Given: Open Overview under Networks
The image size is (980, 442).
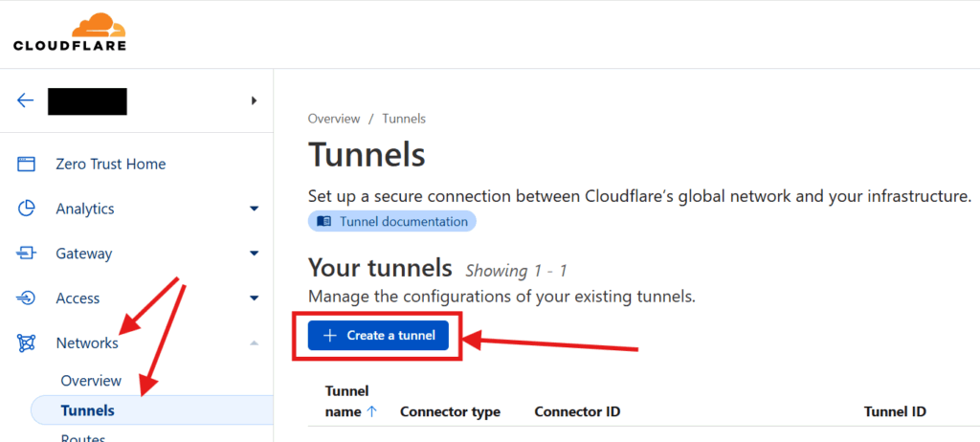Looking at the screenshot, I should tap(91, 381).
